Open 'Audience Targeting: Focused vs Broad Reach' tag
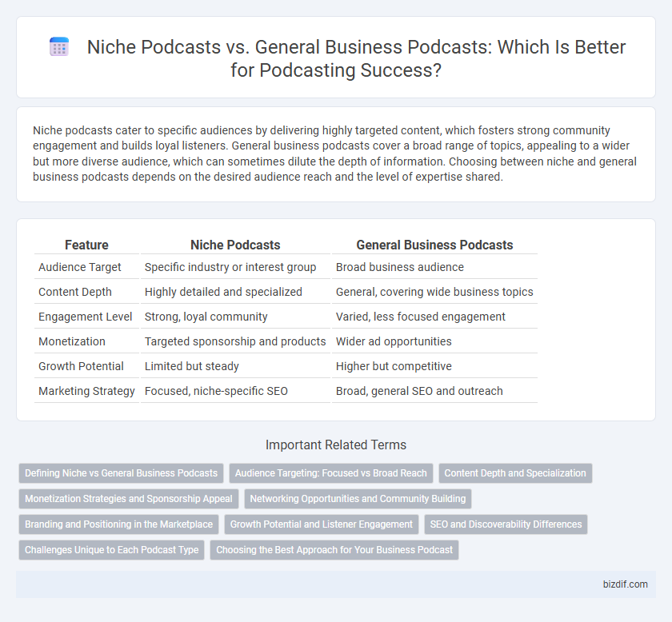Viewport: 672px width, 622px height. [331, 473]
